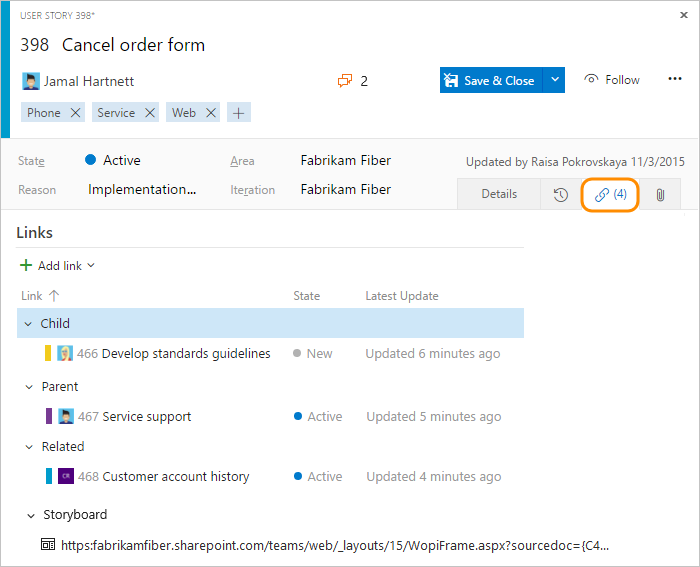
Task: Click the Service tag label
Action: point(116,113)
